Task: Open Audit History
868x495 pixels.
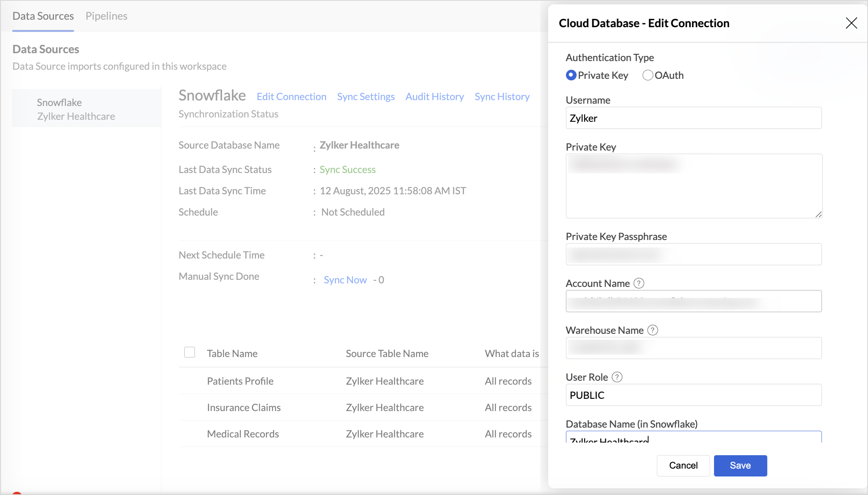Action: [435, 97]
